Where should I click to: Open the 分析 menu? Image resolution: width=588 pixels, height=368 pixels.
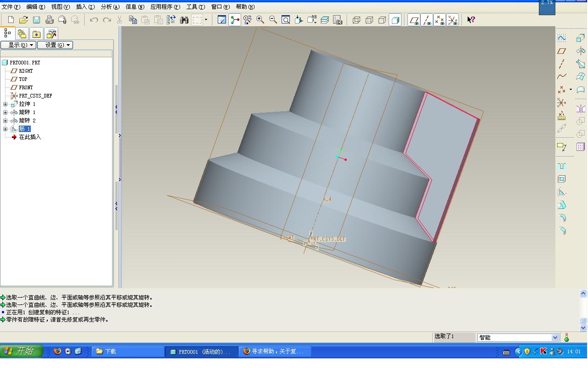click(110, 7)
